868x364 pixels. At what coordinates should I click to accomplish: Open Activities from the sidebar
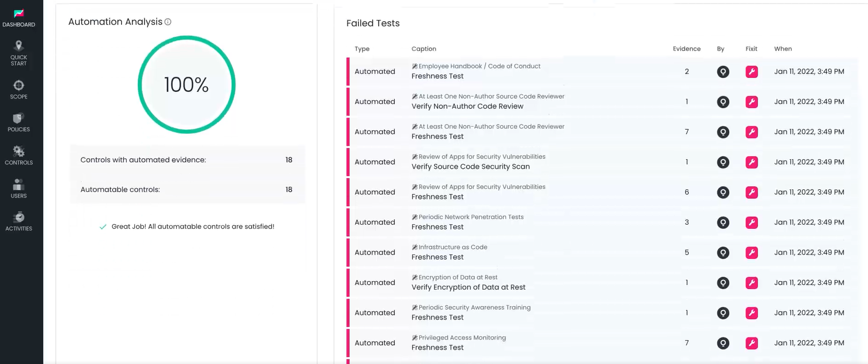(x=19, y=221)
